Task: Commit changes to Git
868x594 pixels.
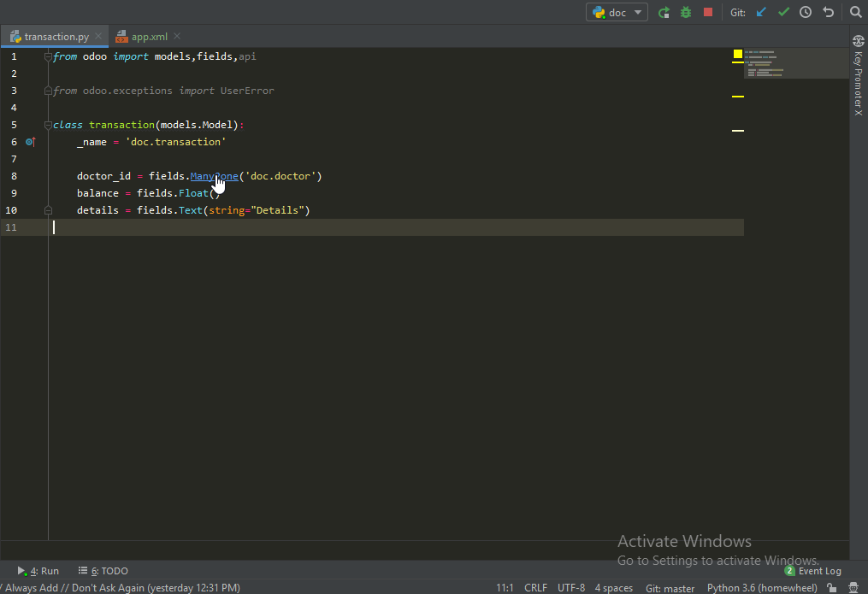Action: pyautogui.click(x=782, y=12)
